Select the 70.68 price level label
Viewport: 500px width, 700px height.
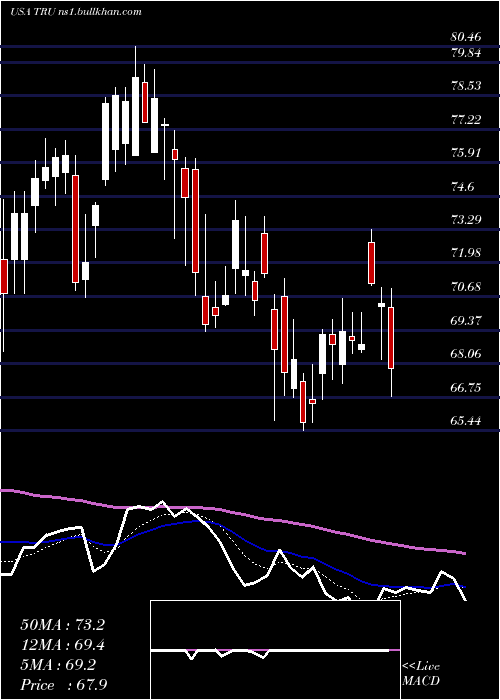466,287
